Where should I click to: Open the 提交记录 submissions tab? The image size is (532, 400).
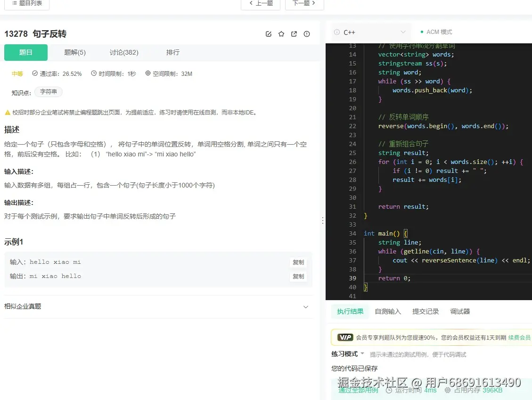[x=425, y=311]
